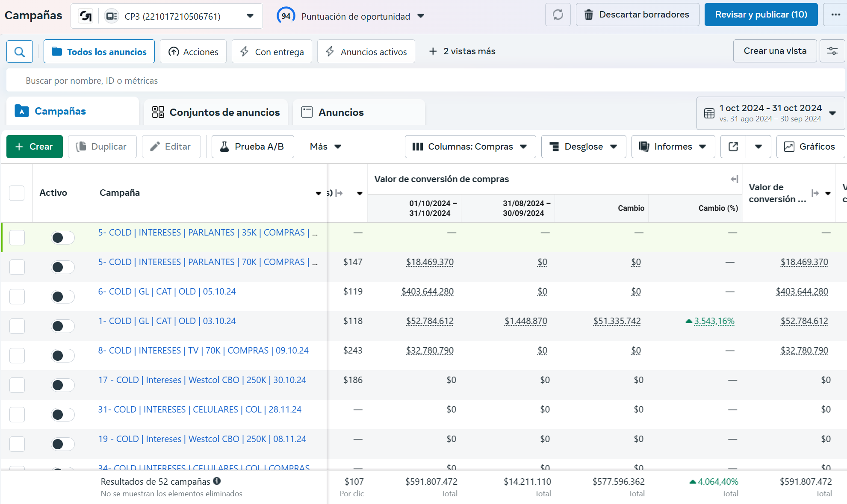The width and height of the screenshot is (847, 504).
Task: Collapse the Valor de conversión de compras column group
Action: (x=734, y=179)
